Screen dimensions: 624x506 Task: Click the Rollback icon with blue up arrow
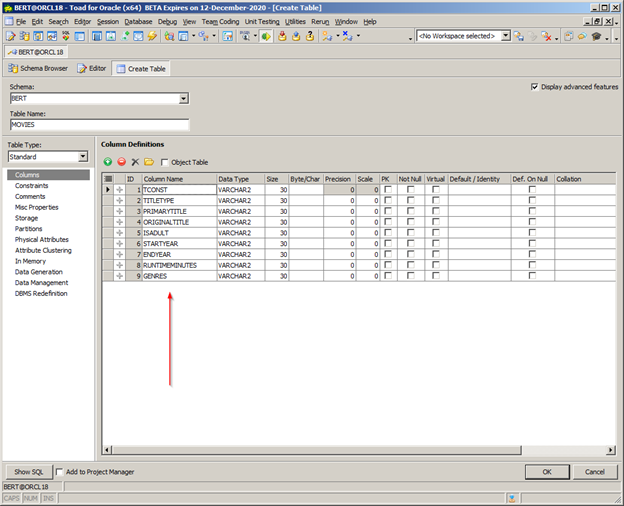pyautogui.click(x=296, y=36)
